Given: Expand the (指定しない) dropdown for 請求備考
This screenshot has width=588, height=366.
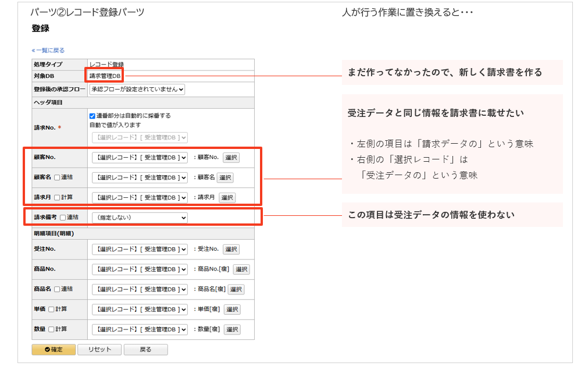Looking at the screenshot, I should [140, 218].
